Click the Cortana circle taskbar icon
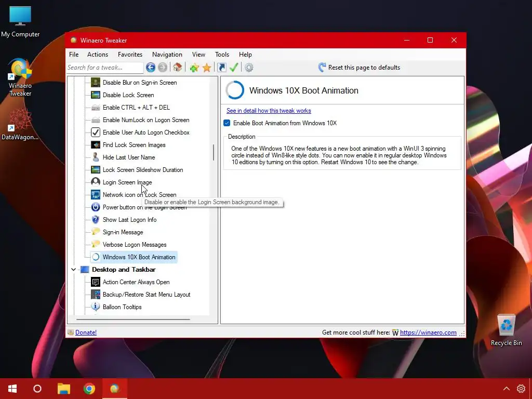The image size is (532, 399). (37, 389)
